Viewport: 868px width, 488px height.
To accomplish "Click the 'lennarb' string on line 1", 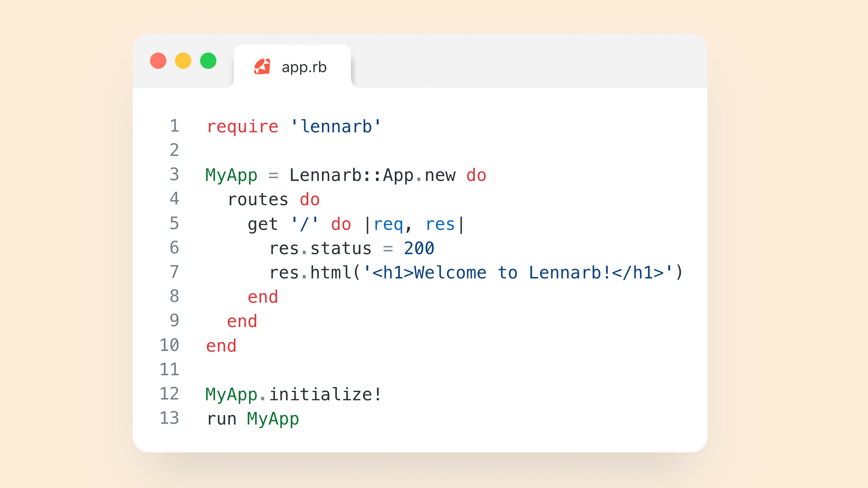I will click(336, 127).
